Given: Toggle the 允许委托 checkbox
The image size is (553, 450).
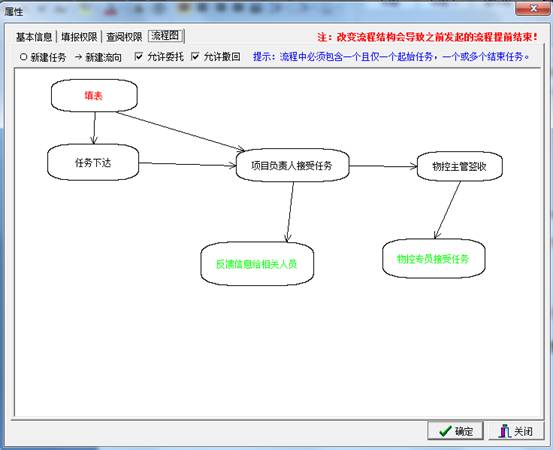Looking at the screenshot, I should click(139, 56).
